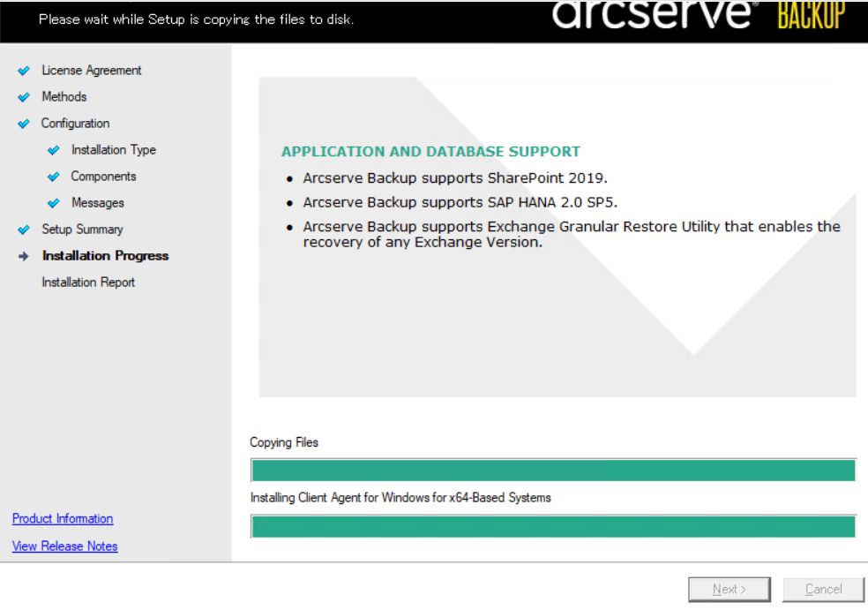This screenshot has width=868, height=610.
Task: Click the Exchange Granular Restore Utility bullet
Action: click(x=572, y=234)
